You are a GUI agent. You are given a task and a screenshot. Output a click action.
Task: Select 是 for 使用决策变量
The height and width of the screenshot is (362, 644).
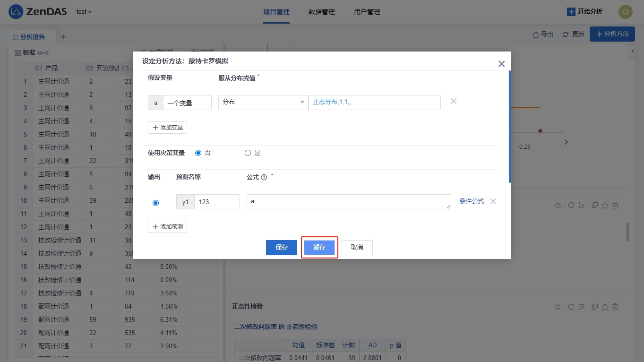pyautogui.click(x=248, y=153)
